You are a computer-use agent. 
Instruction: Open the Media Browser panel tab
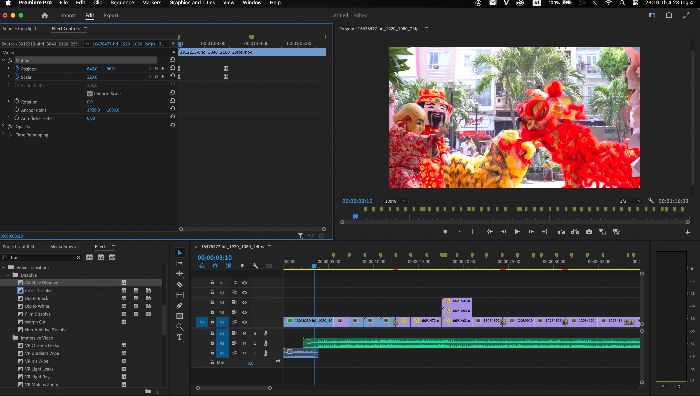(63, 246)
